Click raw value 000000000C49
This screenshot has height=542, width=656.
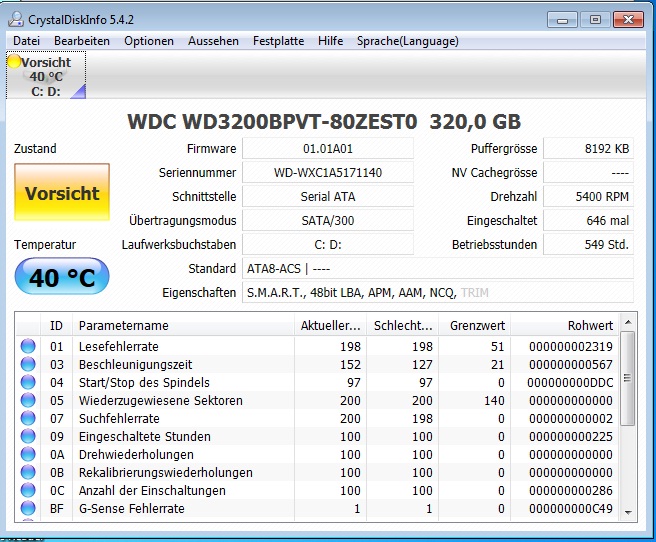571,508
